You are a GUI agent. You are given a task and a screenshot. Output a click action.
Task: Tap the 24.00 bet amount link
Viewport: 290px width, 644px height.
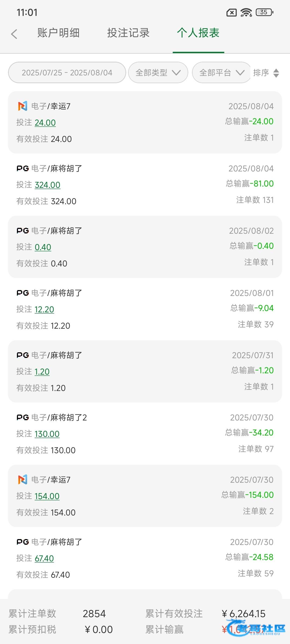click(x=45, y=123)
